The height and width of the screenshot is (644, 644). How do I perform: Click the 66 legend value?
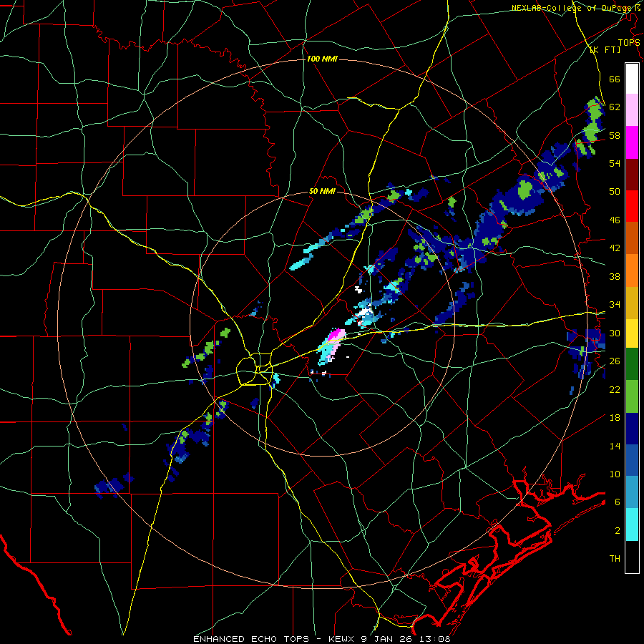click(x=615, y=79)
